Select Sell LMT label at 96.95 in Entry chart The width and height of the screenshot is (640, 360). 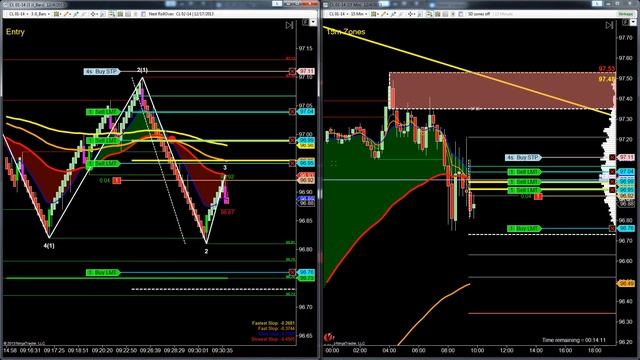point(103,163)
